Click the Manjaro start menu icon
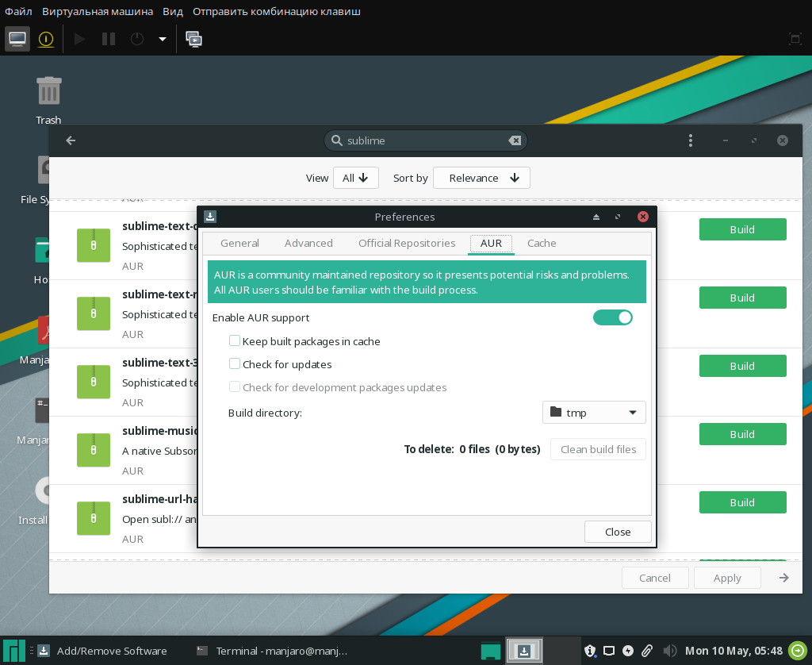 (x=14, y=651)
